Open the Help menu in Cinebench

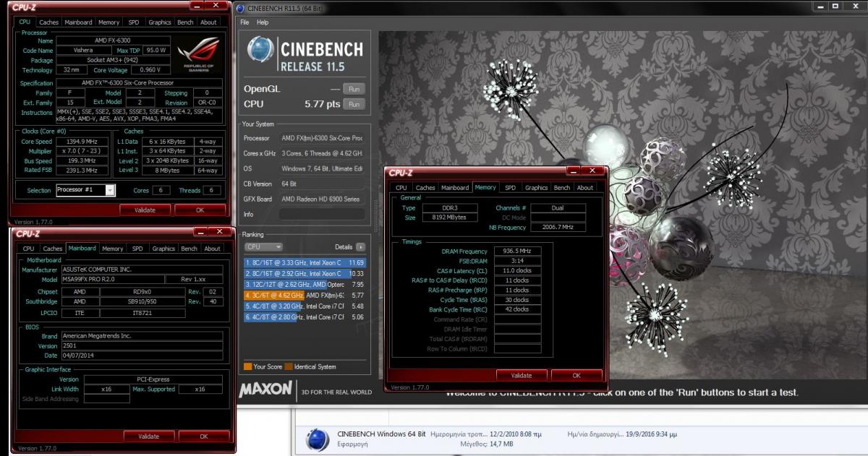pyautogui.click(x=262, y=22)
